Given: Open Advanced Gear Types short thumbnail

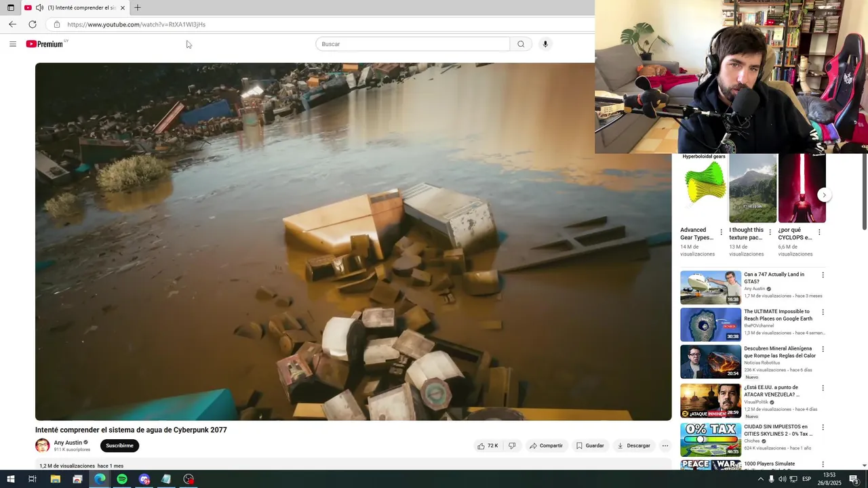Looking at the screenshot, I should (704, 188).
